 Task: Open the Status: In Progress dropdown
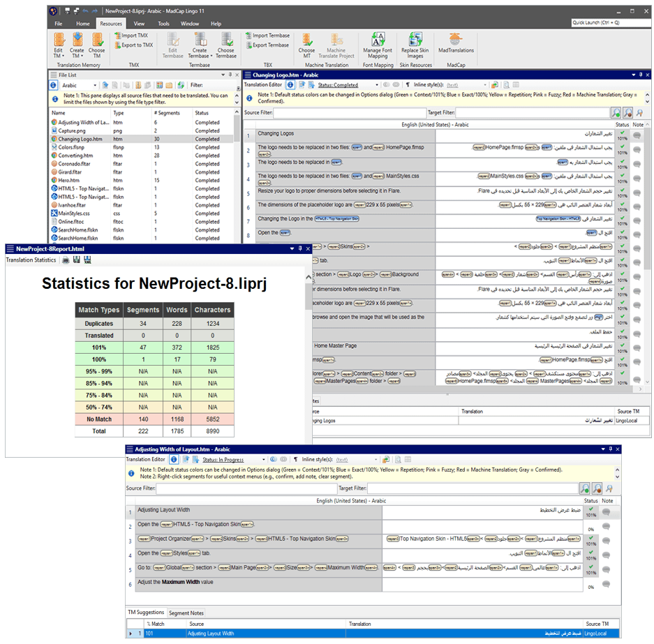pyautogui.click(x=263, y=460)
